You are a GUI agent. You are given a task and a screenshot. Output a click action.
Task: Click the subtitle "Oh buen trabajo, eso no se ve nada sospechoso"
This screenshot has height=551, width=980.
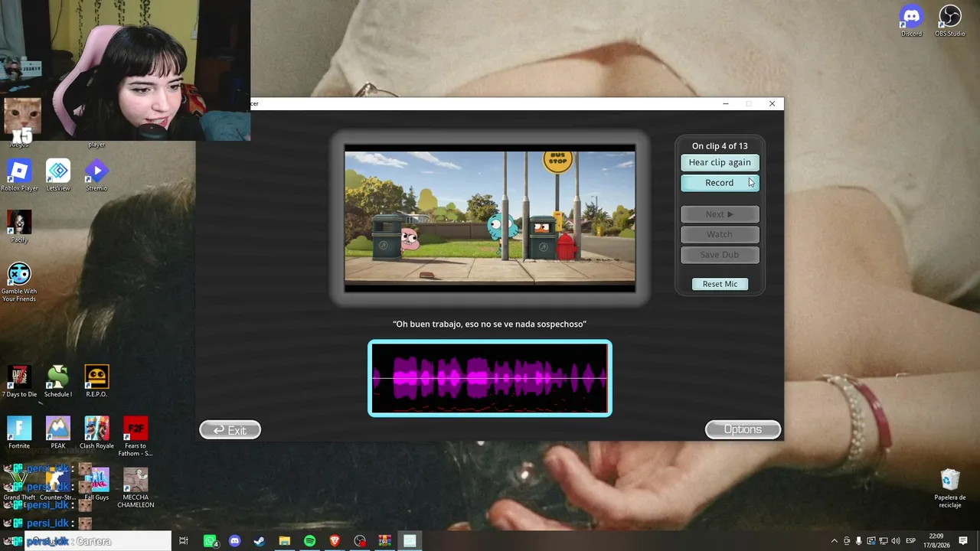coord(489,324)
